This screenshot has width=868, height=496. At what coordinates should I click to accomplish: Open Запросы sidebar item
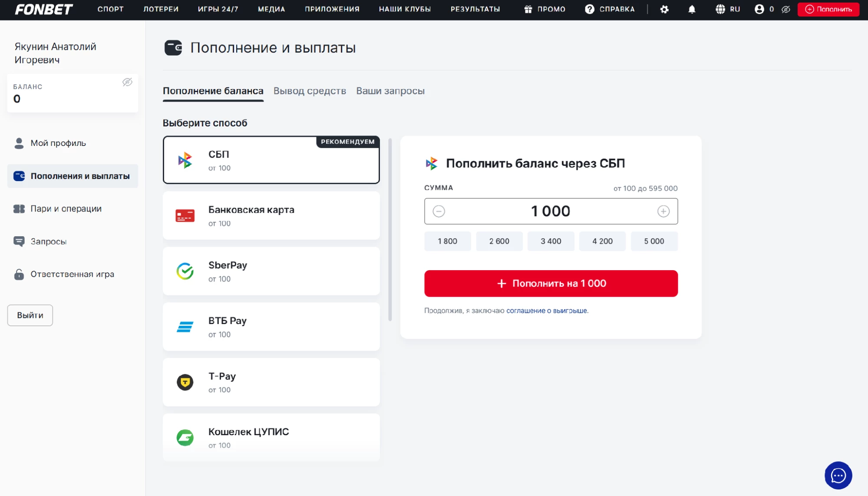tap(73, 241)
